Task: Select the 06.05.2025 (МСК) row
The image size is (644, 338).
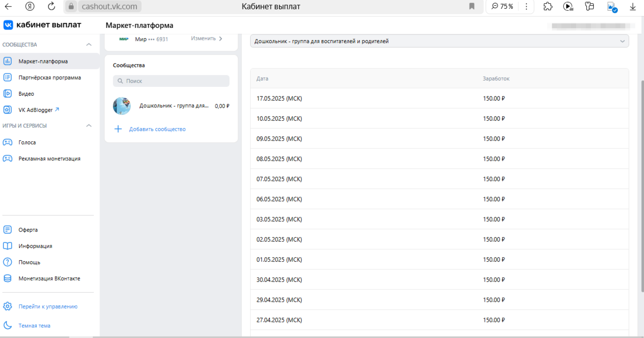Action: [x=439, y=199]
